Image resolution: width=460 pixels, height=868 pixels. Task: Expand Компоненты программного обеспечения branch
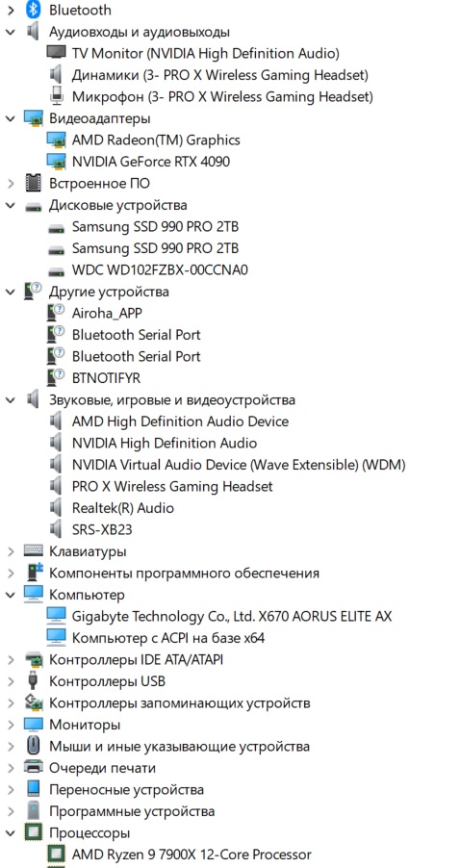click(10, 573)
